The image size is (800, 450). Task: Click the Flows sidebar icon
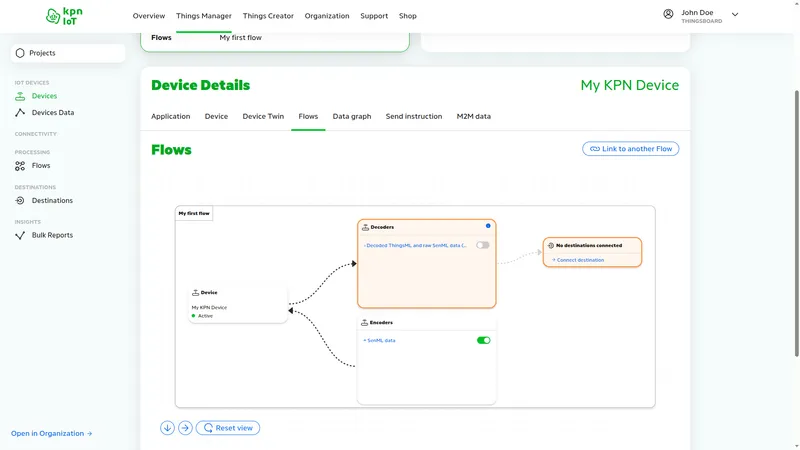tap(20, 166)
